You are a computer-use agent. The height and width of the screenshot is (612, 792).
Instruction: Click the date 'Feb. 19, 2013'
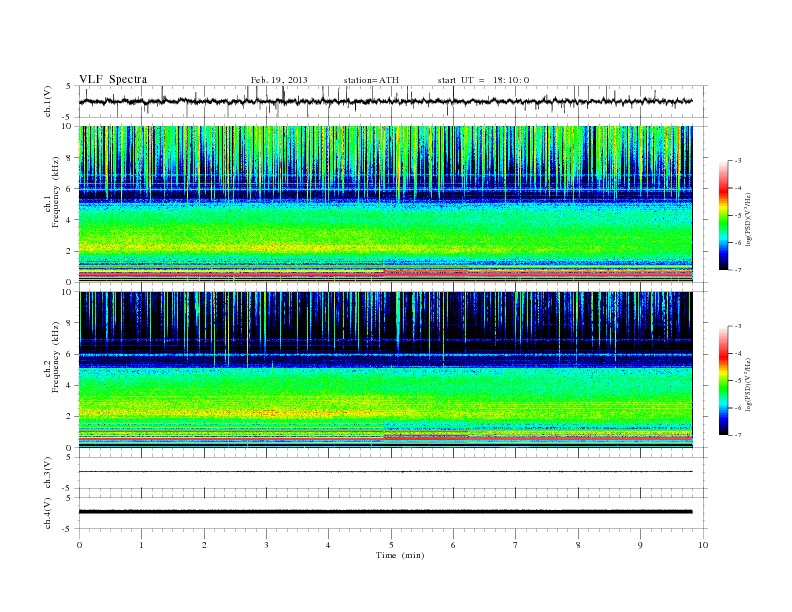(279, 80)
